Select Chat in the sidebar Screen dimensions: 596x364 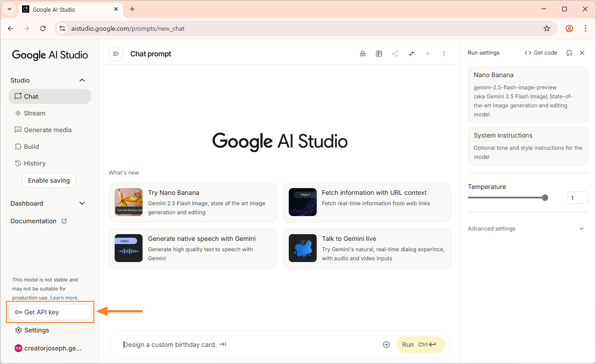(50, 97)
